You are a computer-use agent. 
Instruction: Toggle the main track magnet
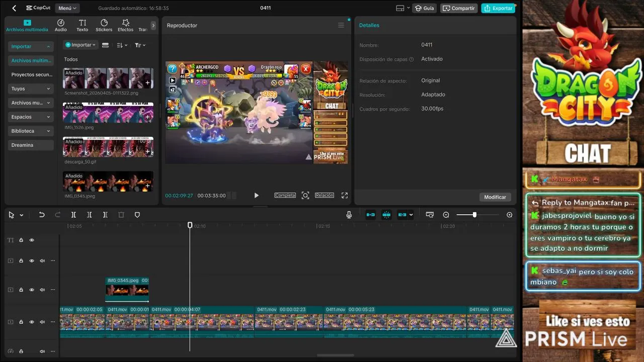tap(371, 215)
